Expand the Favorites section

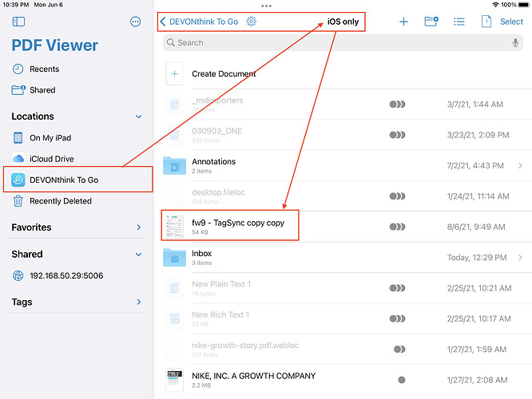tap(139, 227)
